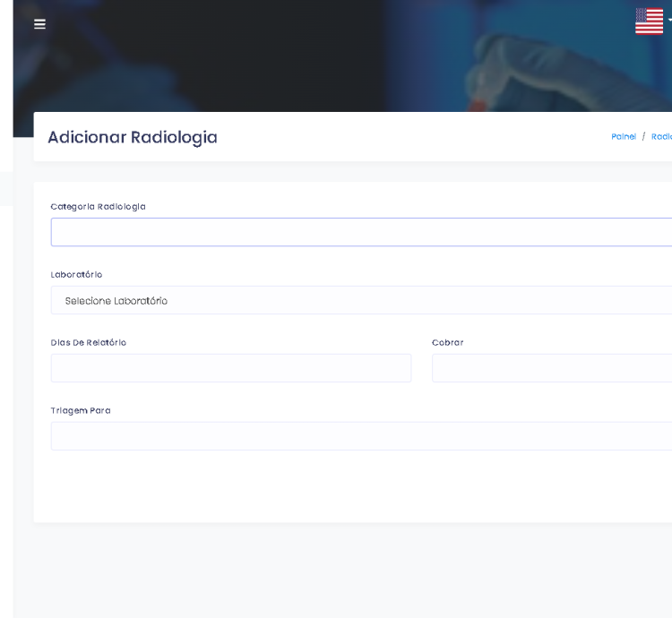Click empty area below Triagem Para field
The height and width of the screenshot is (618, 672).
point(358,488)
